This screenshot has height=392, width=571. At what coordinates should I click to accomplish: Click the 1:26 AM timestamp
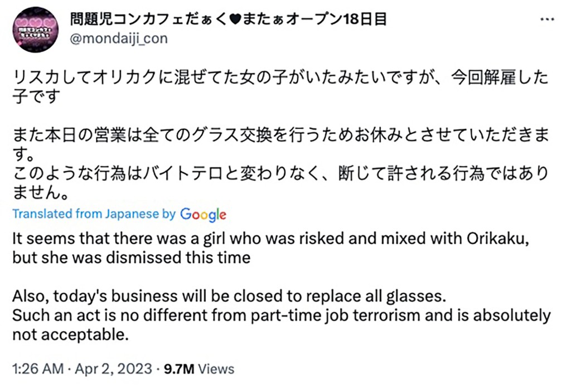coord(36,369)
